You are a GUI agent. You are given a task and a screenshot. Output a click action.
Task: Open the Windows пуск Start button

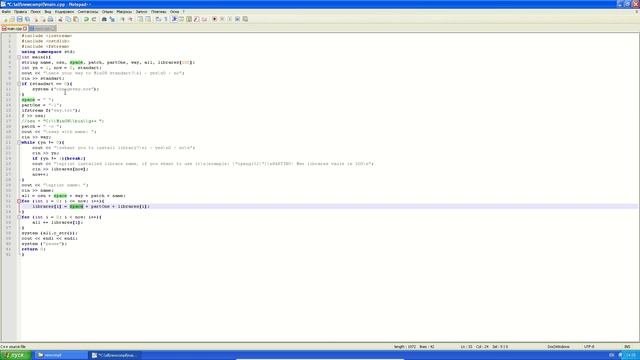point(16,355)
